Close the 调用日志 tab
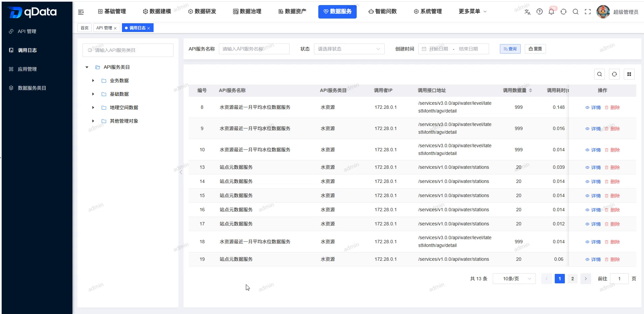The width and height of the screenshot is (644, 314). [149, 28]
